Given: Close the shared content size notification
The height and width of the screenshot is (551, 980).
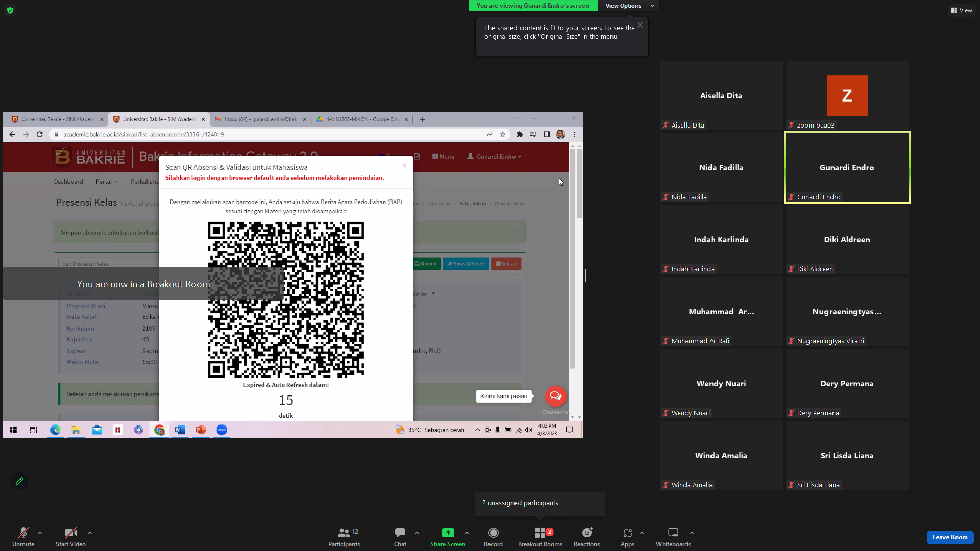Looking at the screenshot, I should [640, 25].
